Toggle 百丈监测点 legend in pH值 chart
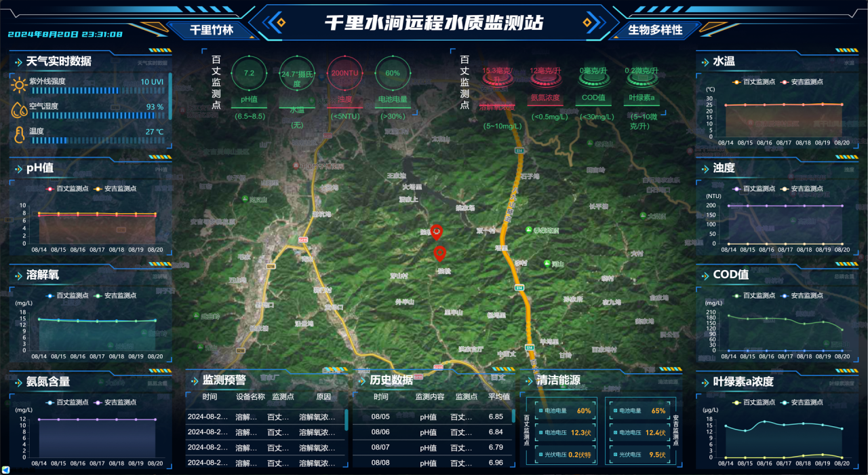The image size is (868, 475). pos(66,189)
